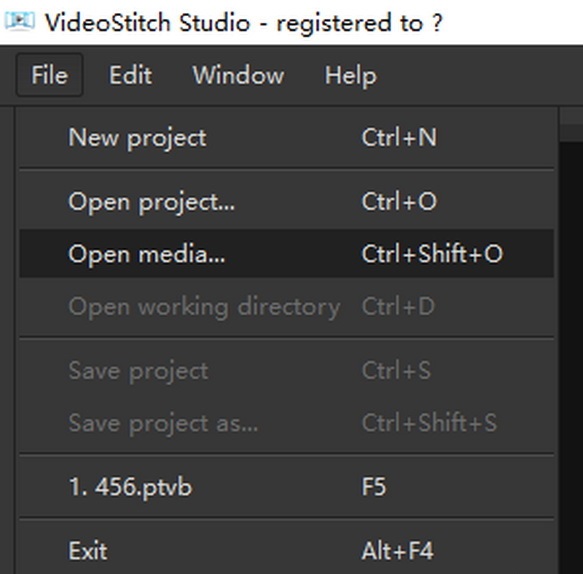Open the Help menu
The width and height of the screenshot is (583, 574).
coord(351,75)
